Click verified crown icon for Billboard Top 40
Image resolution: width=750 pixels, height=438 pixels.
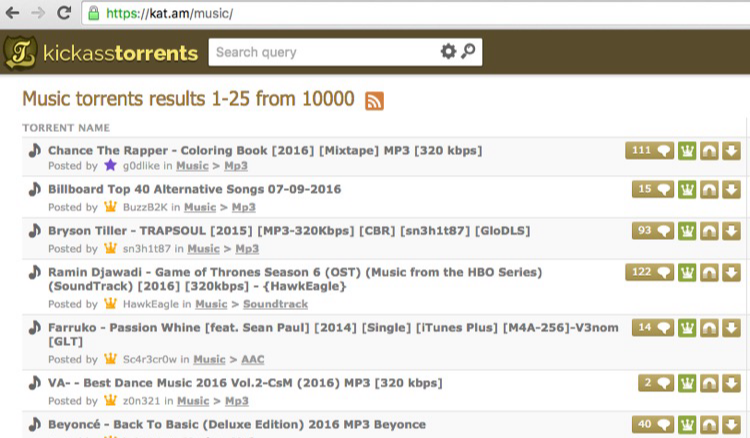click(x=687, y=189)
